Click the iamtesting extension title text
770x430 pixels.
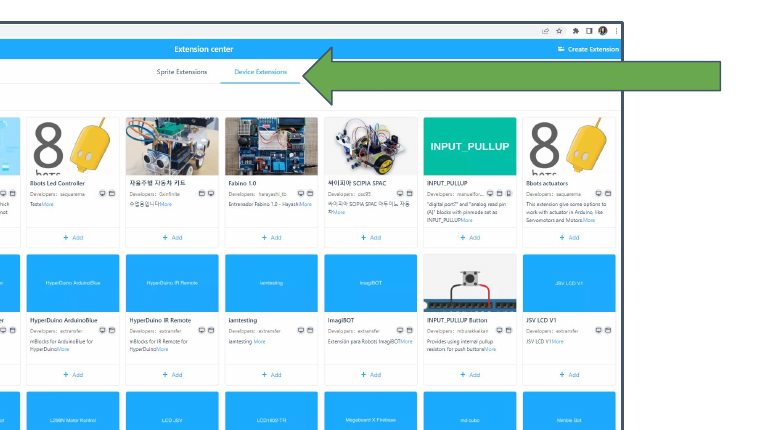click(x=243, y=320)
